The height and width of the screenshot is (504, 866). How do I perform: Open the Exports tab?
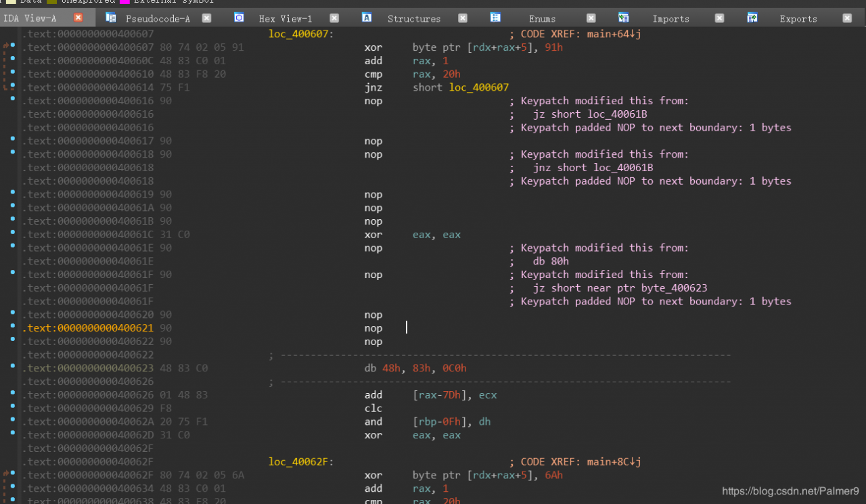click(x=798, y=18)
